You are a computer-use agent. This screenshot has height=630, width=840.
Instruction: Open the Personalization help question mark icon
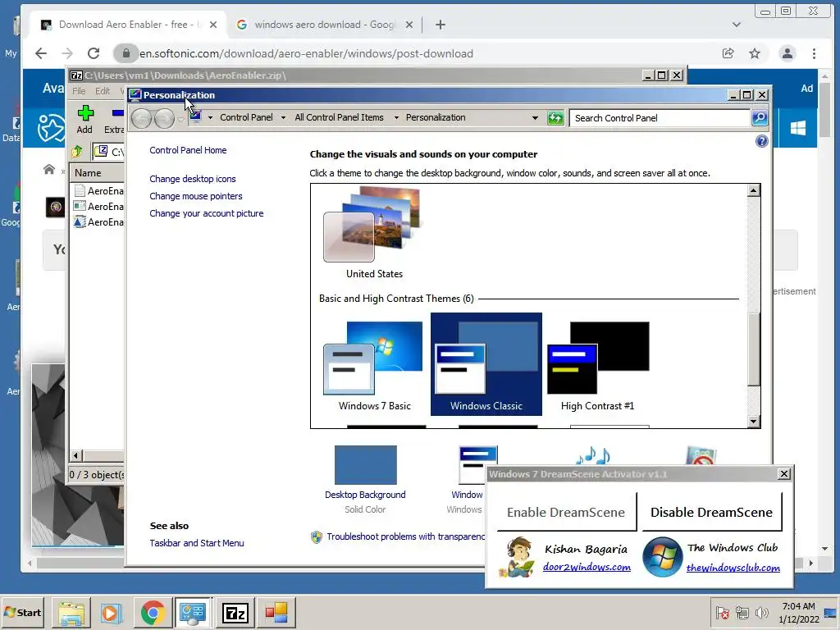[x=761, y=141]
